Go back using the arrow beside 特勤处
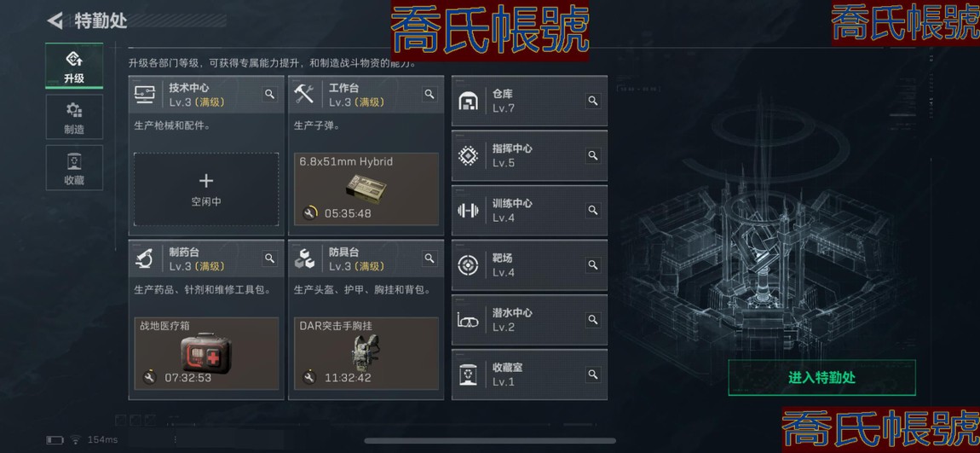This screenshot has height=453, width=980. 55,20
